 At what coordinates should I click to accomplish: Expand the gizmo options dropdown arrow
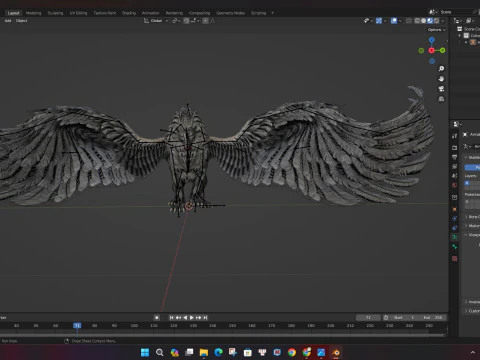click(385, 21)
